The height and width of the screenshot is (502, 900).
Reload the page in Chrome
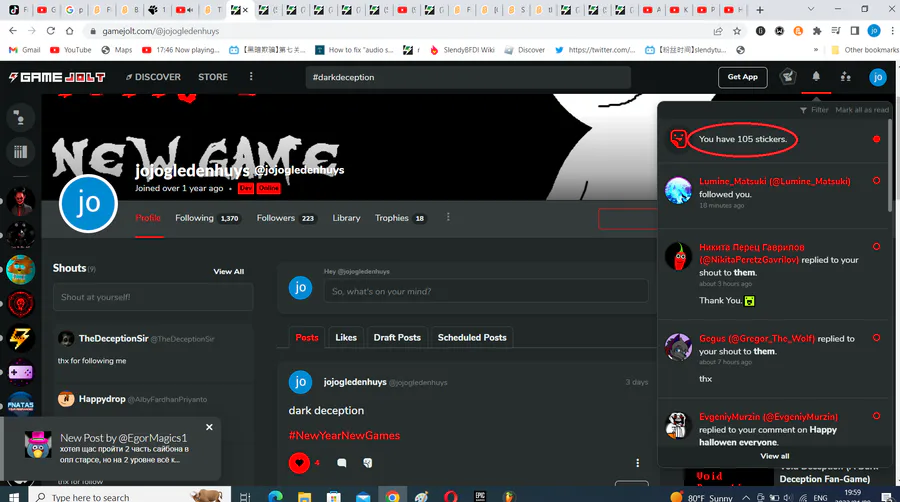coord(51,31)
